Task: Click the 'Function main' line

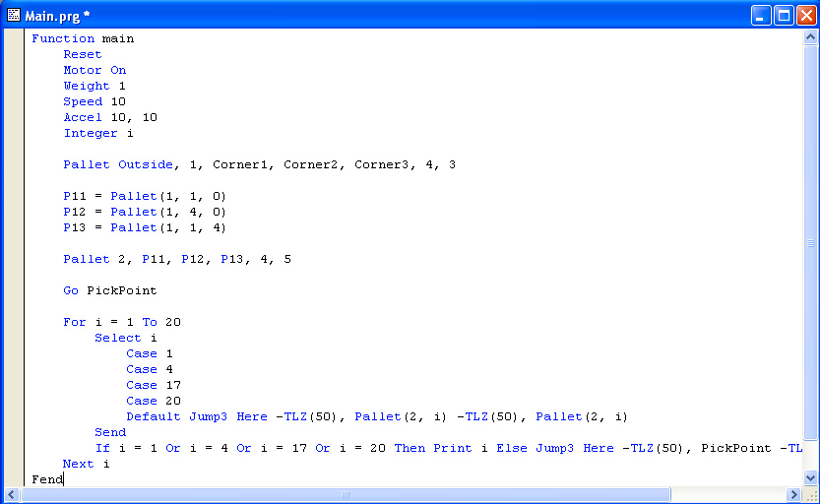Action: pos(83,38)
